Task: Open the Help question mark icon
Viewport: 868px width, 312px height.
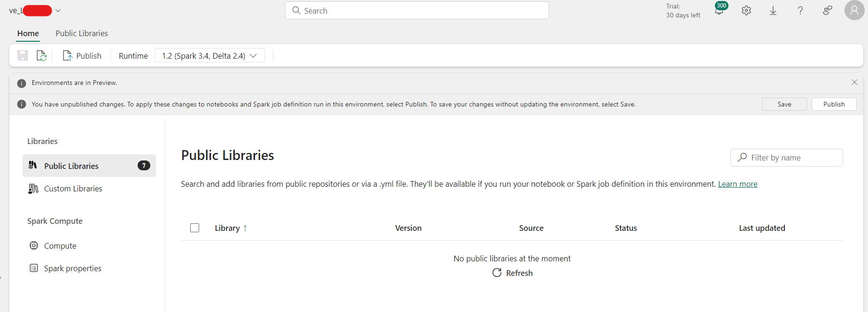Action: tap(800, 10)
